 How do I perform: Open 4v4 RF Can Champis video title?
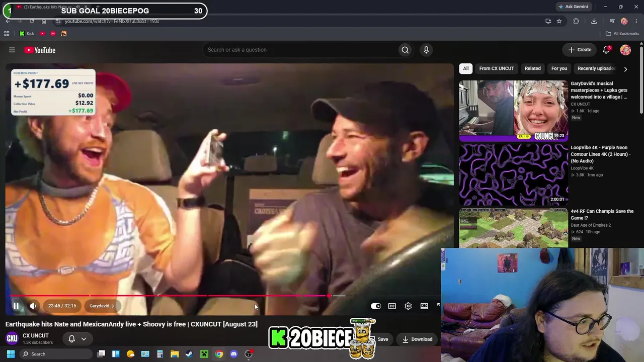click(x=602, y=215)
